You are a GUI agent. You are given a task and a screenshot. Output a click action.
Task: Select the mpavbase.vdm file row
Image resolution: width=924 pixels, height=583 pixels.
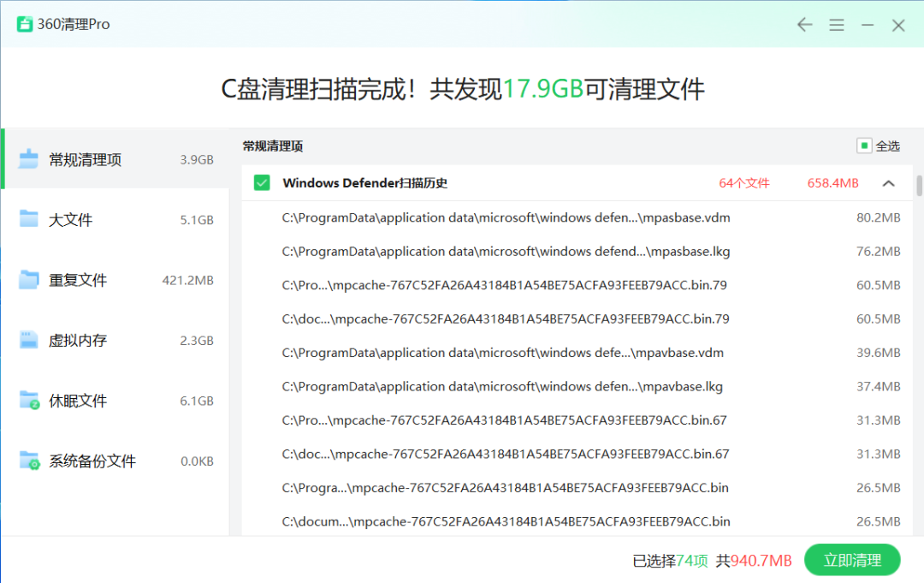coord(577,353)
